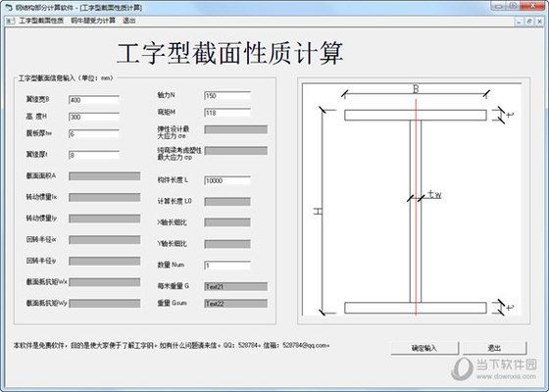Click the 截面面积A label

(x=41, y=175)
